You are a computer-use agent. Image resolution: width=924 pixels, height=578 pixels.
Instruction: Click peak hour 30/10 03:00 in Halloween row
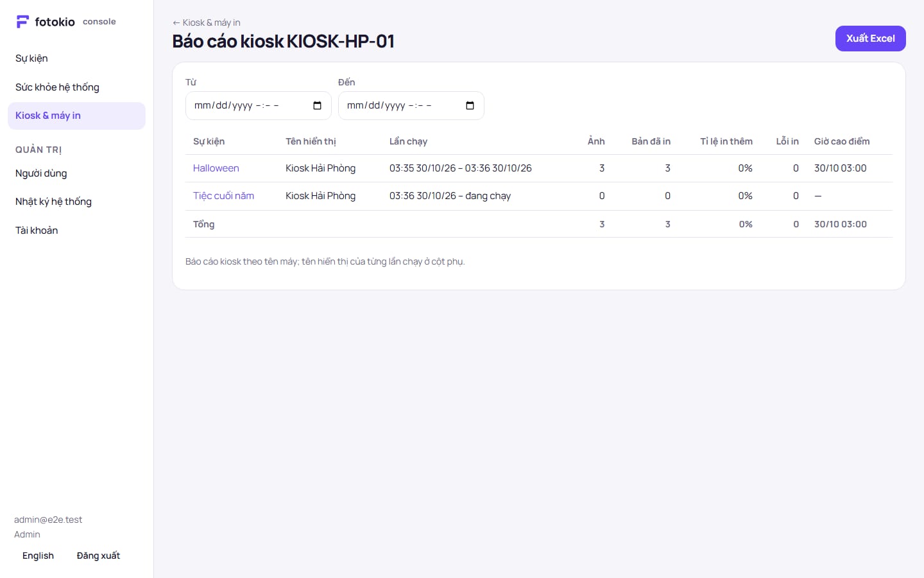[840, 168]
